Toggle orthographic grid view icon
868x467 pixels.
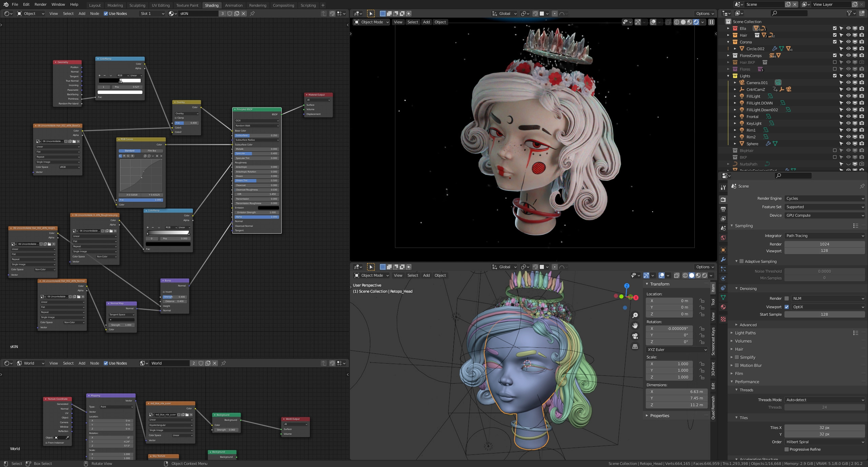(635, 346)
